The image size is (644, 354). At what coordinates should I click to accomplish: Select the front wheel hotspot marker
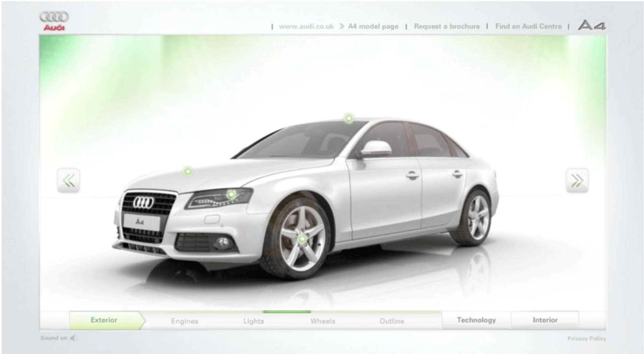point(302,239)
